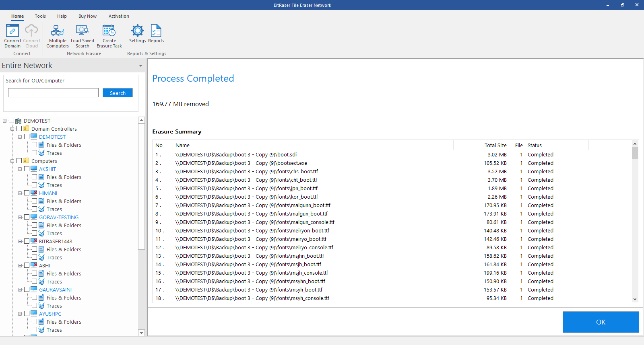Click Traces icon under AYUSHPC
This screenshot has height=345, width=644.
click(x=41, y=330)
